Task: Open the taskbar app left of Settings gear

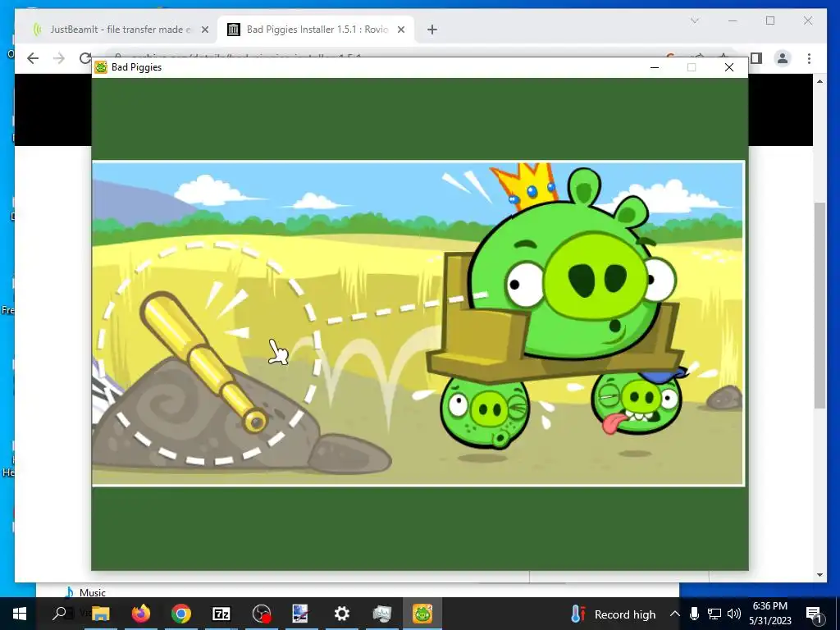Action: [x=300, y=614]
